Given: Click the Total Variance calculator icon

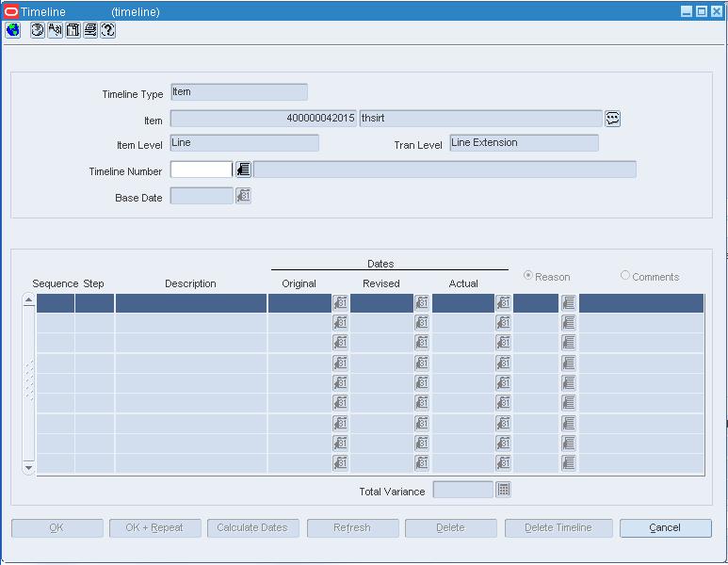Looking at the screenshot, I should click(x=503, y=490).
